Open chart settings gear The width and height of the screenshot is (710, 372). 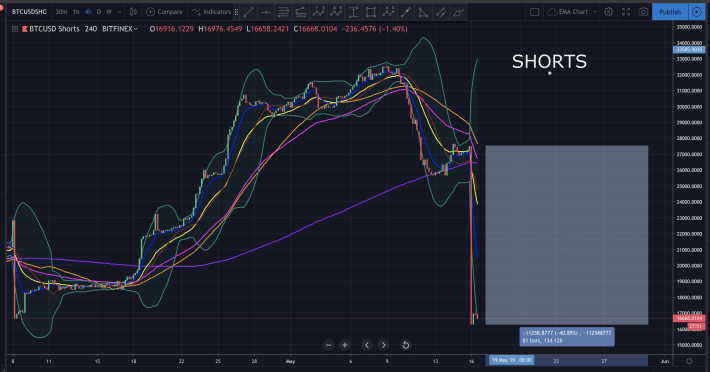[609, 12]
